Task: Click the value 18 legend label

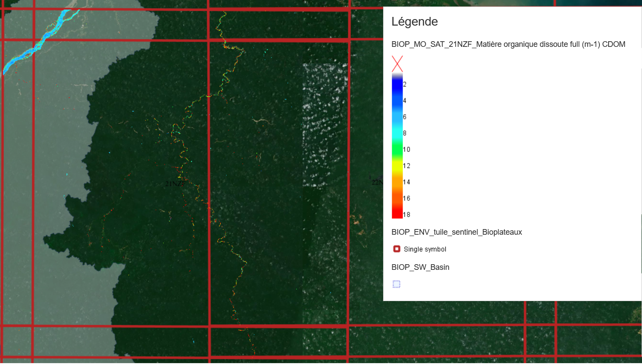Action: (407, 215)
